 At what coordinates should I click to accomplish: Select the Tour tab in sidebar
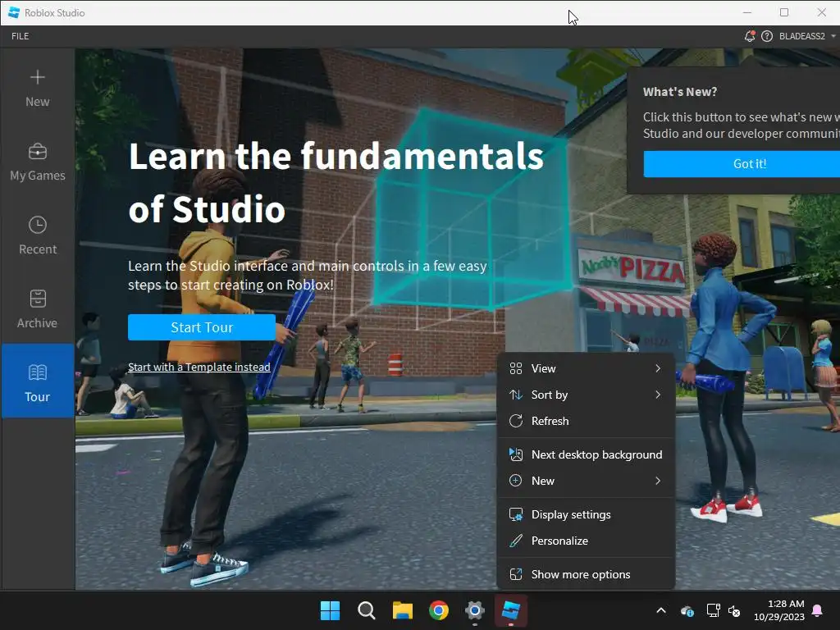(x=38, y=381)
